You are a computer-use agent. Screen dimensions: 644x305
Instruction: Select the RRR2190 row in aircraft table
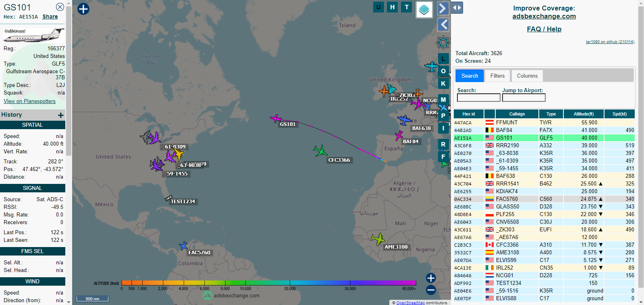[544, 145]
